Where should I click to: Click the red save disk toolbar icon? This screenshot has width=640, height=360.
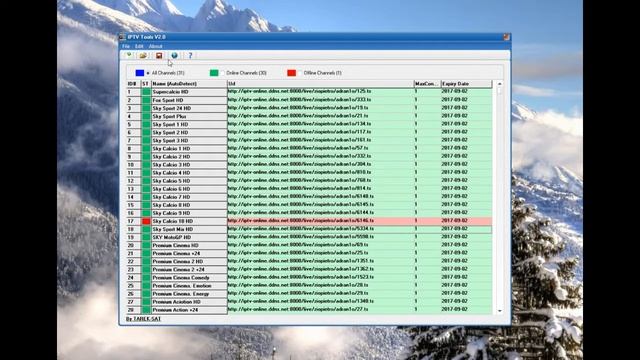point(159,55)
